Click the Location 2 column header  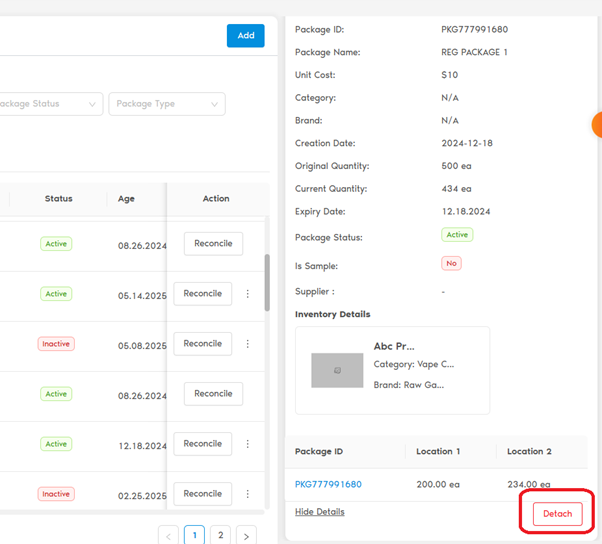[529, 451]
